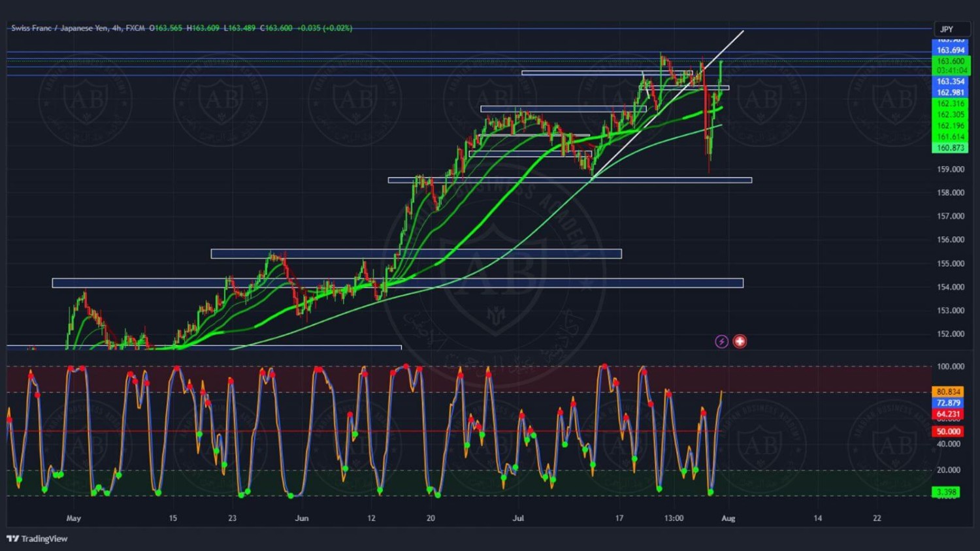Screen dimensions: 980x551
Task: Click the 20 date label on time axis
Action: [431, 518]
